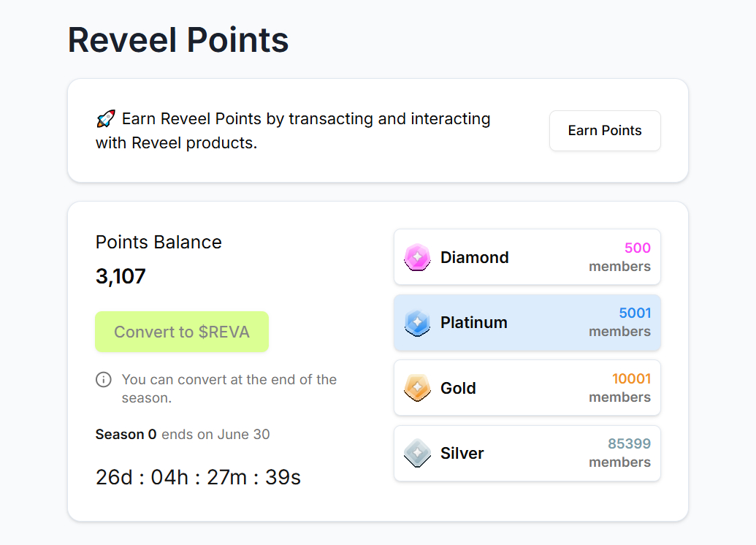Click the Reveel Points page heading
The image size is (756, 545).
point(178,39)
